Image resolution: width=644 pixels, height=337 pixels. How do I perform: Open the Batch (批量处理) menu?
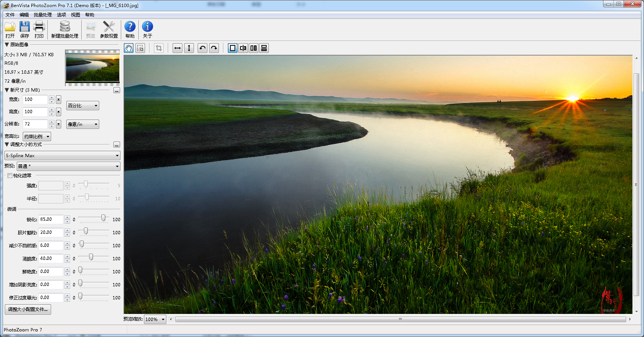coord(43,15)
